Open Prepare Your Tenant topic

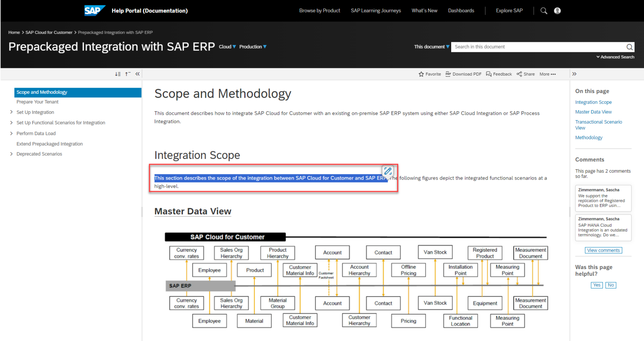pos(37,102)
